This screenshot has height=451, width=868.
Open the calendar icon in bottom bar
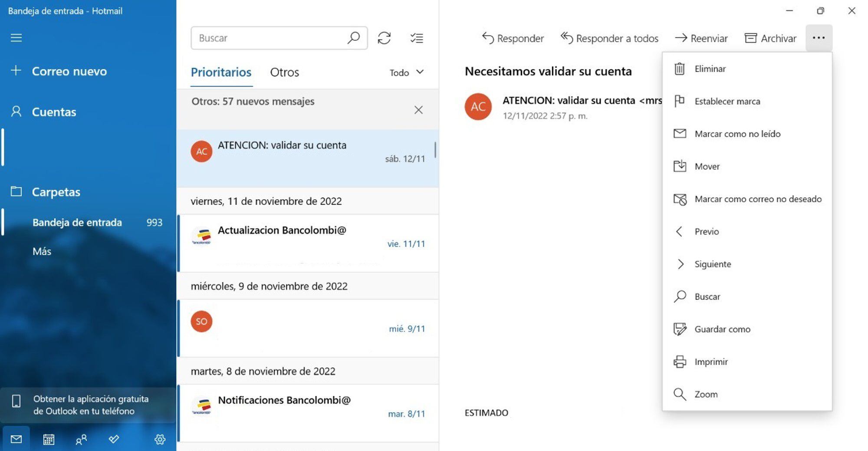49,439
